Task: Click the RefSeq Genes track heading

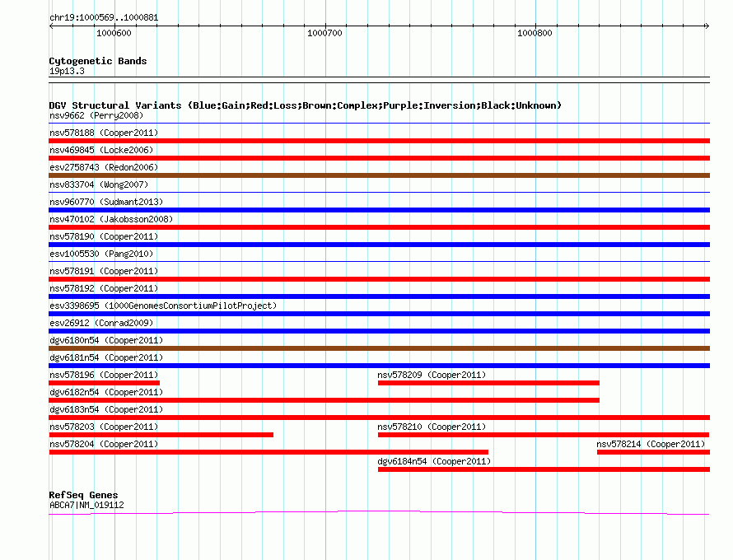Action: pos(83,495)
